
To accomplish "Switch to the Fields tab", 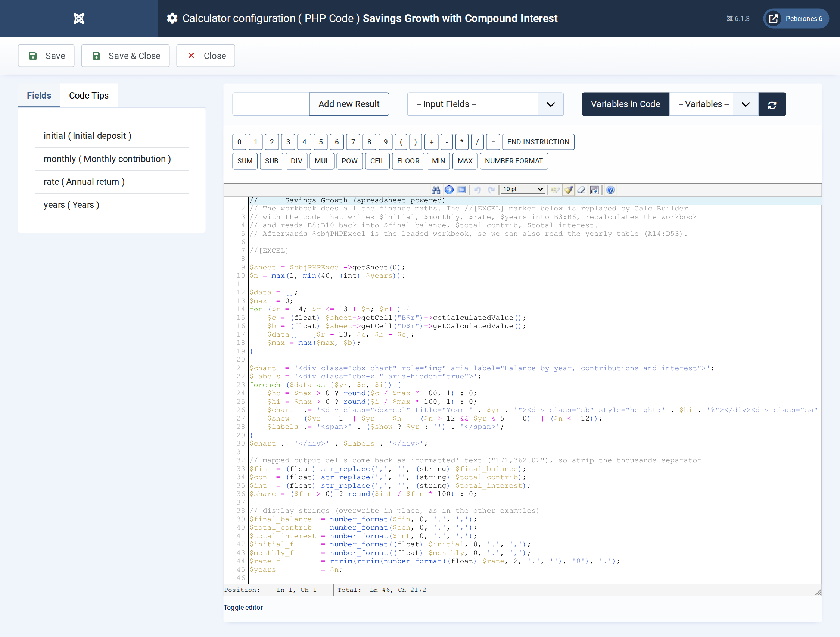I will [39, 95].
